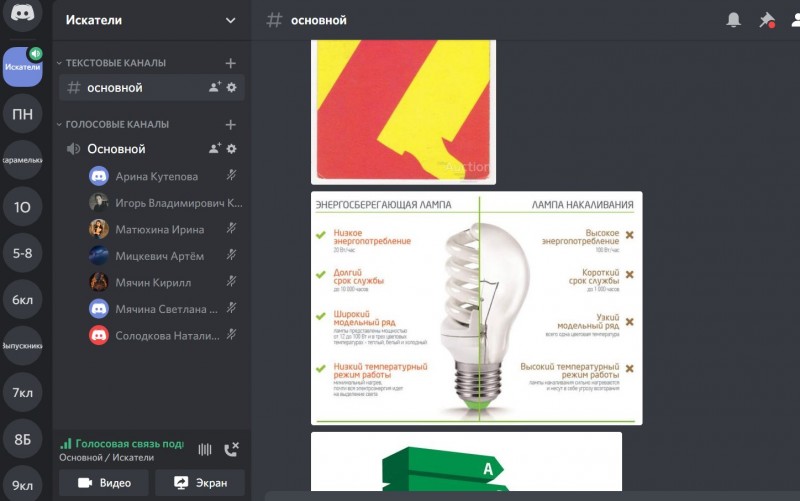Start screen sharing with the Экран button
800x501 pixels.
tap(199, 482)
